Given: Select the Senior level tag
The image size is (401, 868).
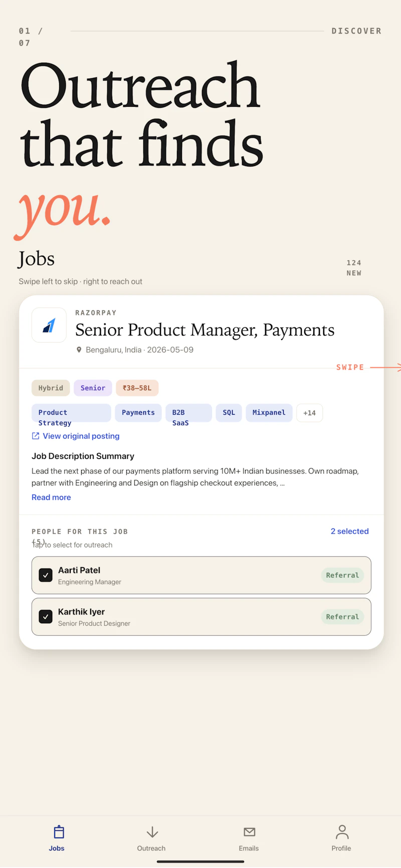Looking at the screenshot, I should [93, 388].
